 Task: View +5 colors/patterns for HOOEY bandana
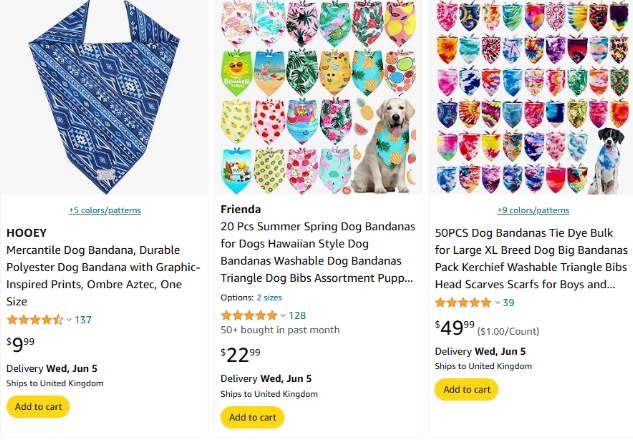[x=105, y=210]
